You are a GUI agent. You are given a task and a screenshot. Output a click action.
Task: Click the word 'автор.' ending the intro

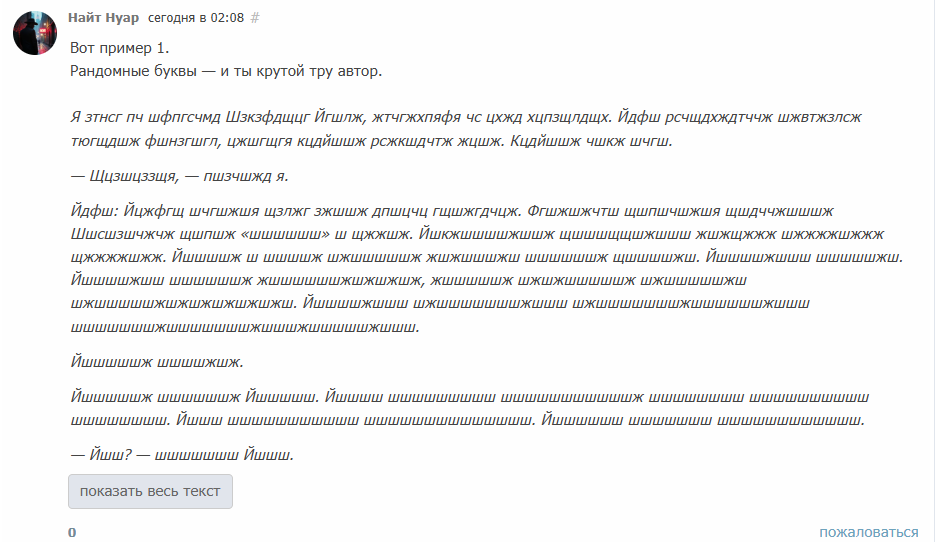pos(360,71)
